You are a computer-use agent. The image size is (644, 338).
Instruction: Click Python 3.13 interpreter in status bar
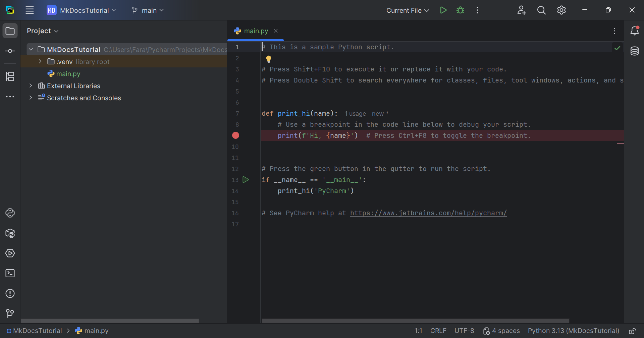tap(574, 331)
